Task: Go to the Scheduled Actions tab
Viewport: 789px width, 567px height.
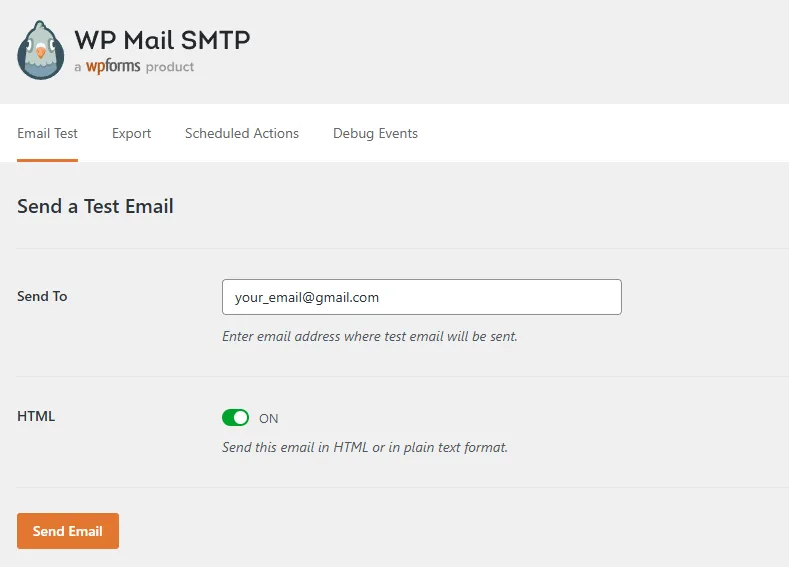Action: click(x=242, y=133)
